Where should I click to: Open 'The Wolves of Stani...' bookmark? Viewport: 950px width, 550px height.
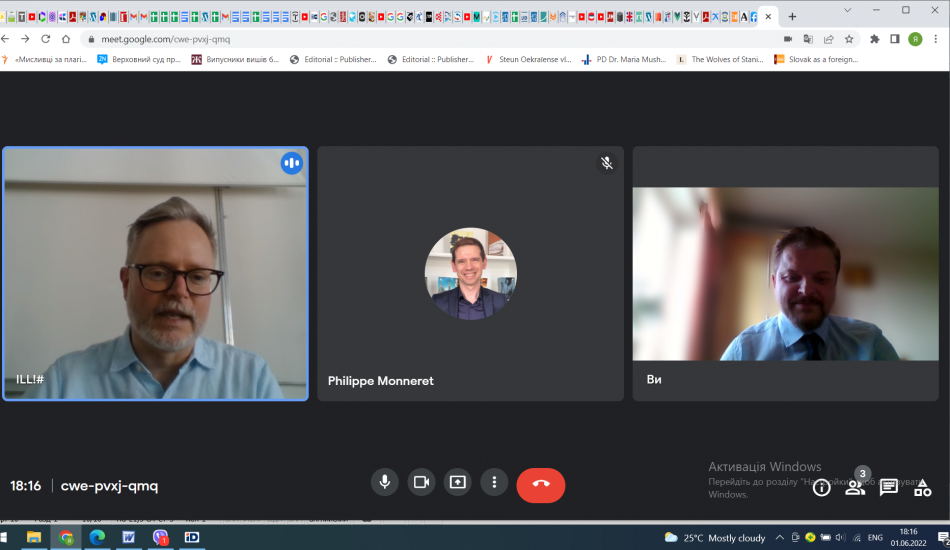(x=720, y=60)
